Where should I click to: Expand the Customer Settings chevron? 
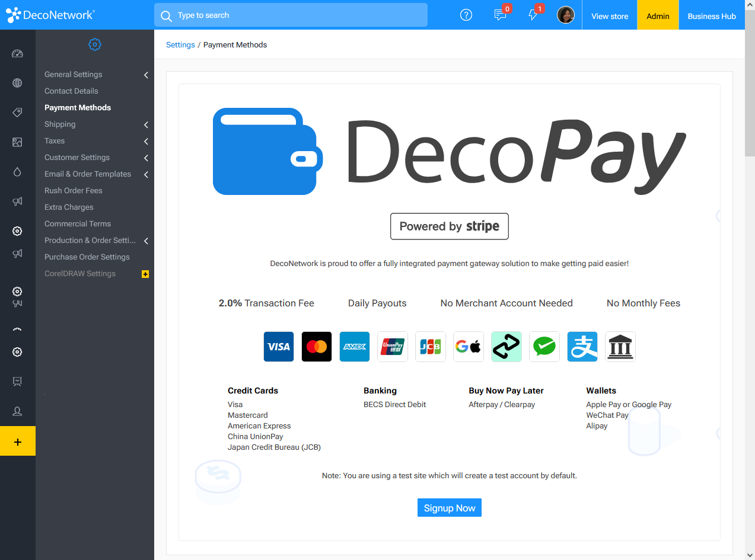[146, 158]
